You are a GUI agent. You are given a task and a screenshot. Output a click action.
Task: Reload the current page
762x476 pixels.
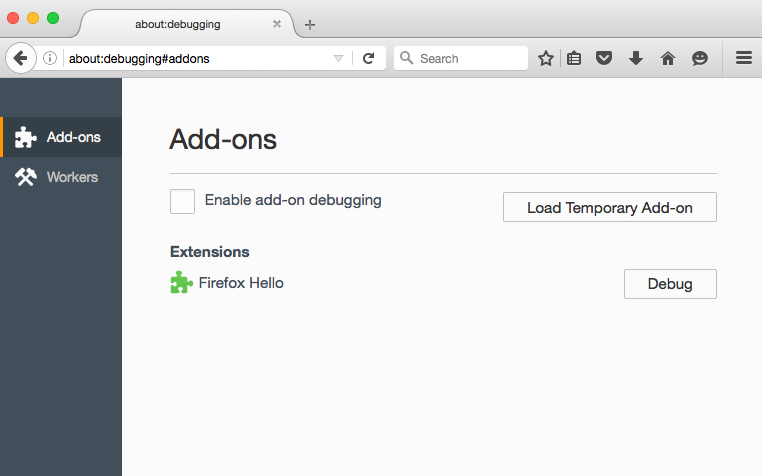pos(369,58)
